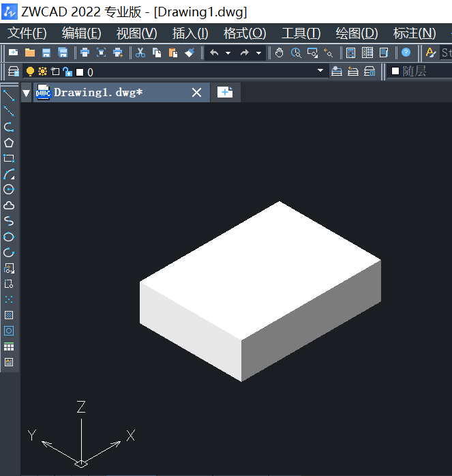Image resolution: width=452 pixels, height=476 pixels.
Task: Click the Print preview icon
Action: (x=101, y=53)
